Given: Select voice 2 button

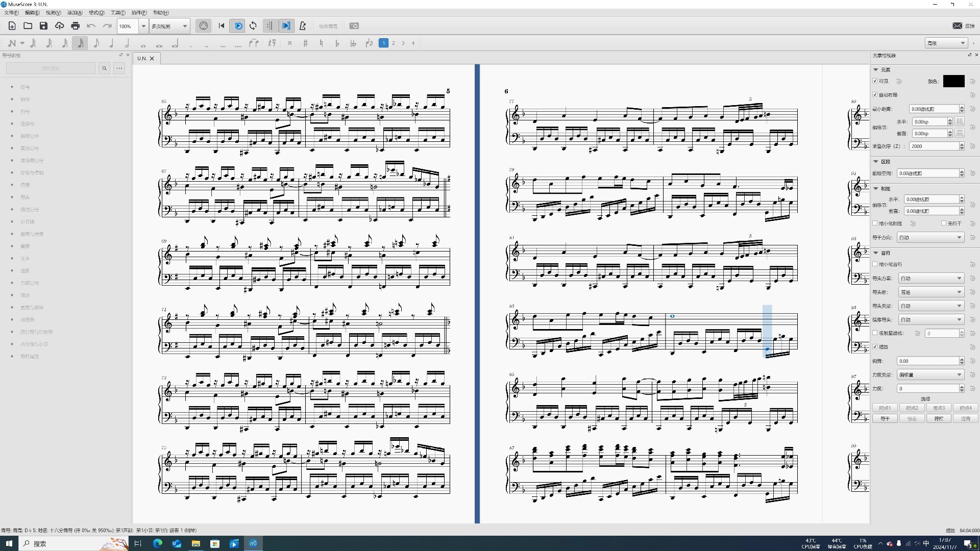Looking at the screenshot, I should click(394, 43).
